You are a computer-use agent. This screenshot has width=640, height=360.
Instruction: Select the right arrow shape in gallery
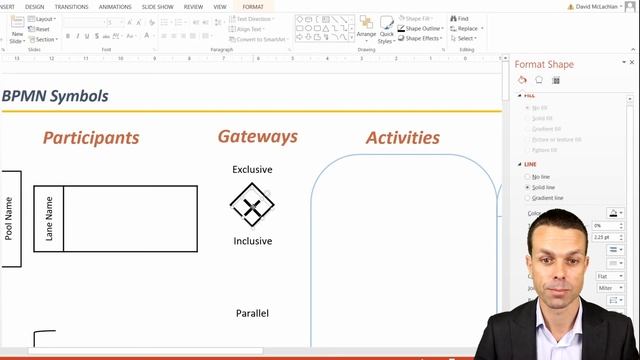[300, 37]
